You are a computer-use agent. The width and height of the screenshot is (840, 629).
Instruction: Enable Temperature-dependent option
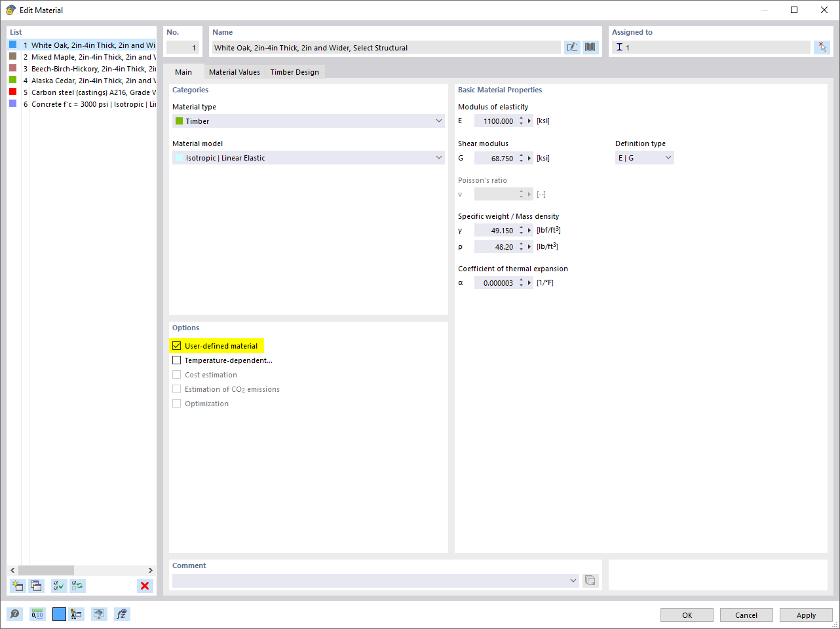coord(176,360)
